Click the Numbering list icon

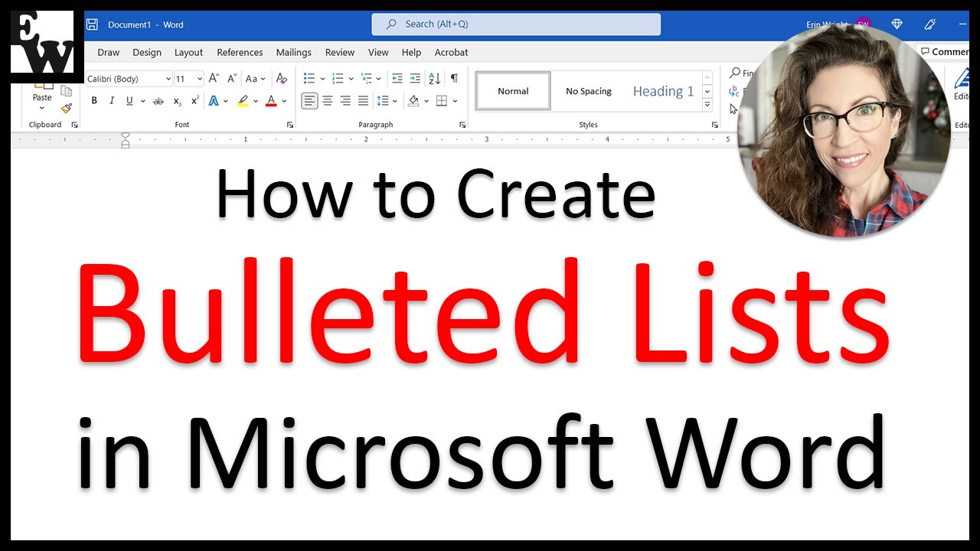click(338, 79)
